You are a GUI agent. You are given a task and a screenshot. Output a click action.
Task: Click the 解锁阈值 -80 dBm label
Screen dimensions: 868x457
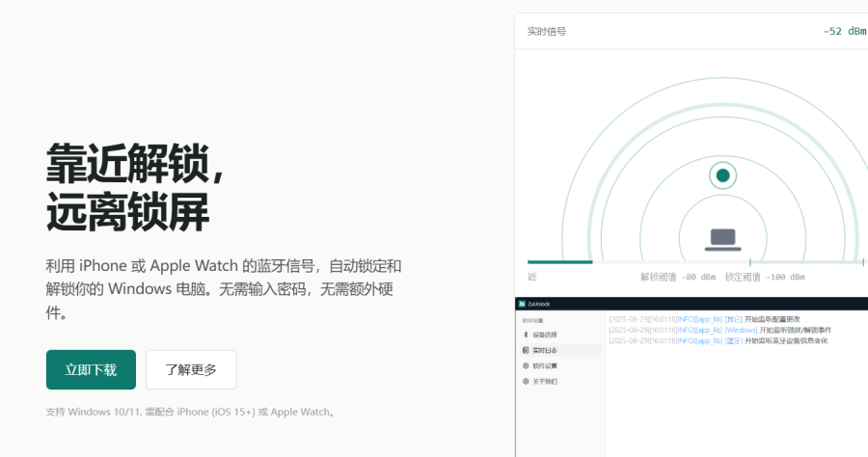(678, 277)
